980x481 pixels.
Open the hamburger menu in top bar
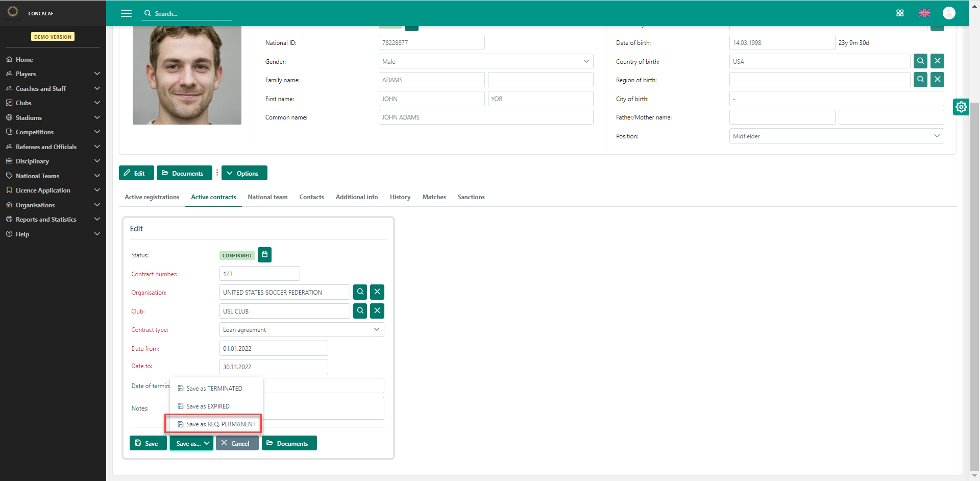[126, 13]
